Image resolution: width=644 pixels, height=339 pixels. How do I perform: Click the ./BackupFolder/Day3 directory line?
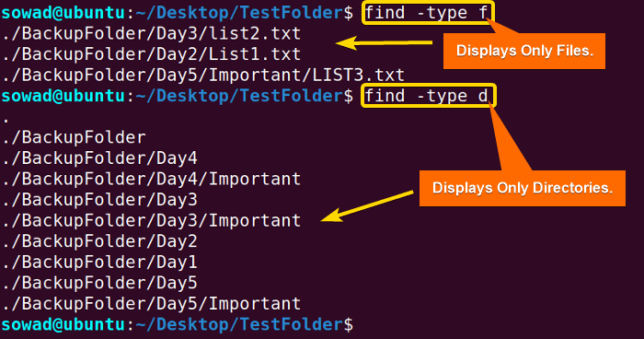click(x=99, y=200)
